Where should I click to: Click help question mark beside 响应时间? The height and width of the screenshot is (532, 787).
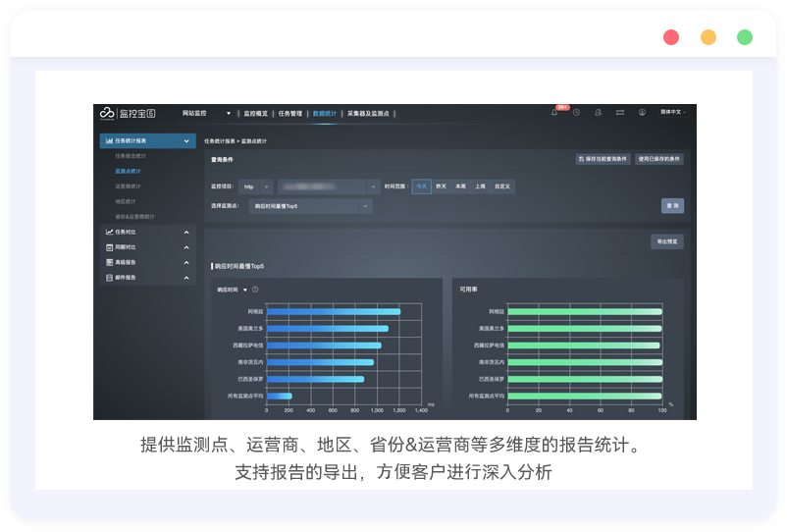point(255,290)
